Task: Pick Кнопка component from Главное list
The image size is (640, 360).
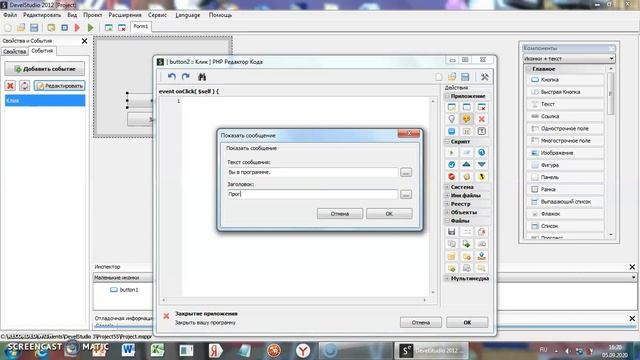Action: pyautogui.click(x=565, y=80)
